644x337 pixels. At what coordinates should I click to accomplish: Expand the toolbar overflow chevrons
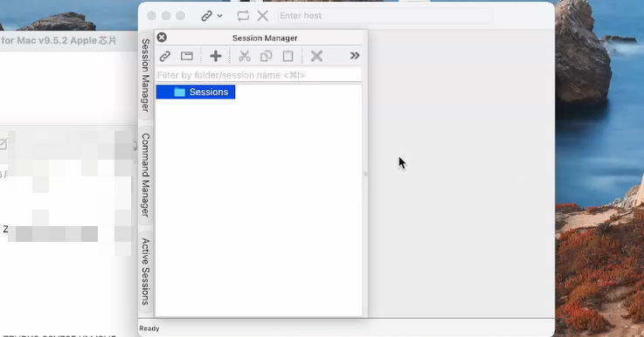(x=355, y=56)
